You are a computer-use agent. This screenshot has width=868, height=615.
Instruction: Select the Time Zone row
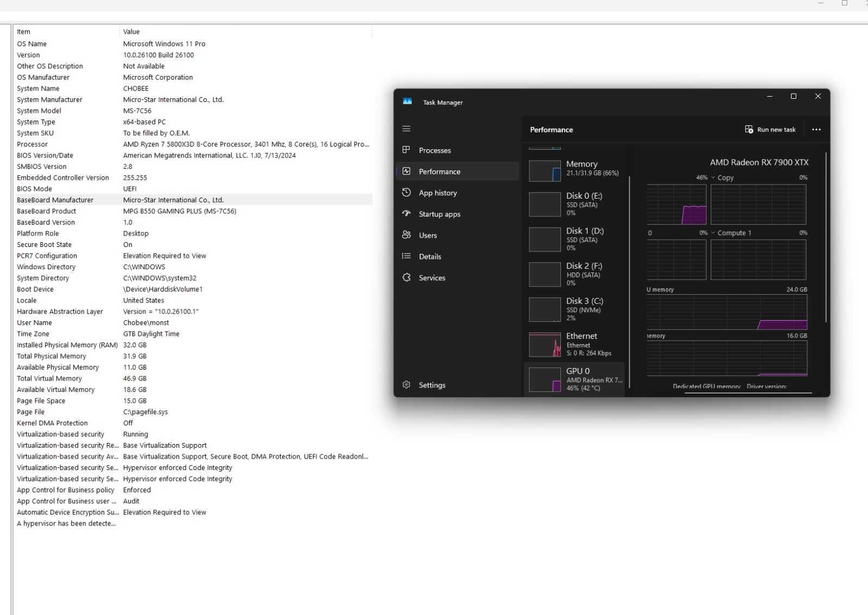(x=193, y=333)
